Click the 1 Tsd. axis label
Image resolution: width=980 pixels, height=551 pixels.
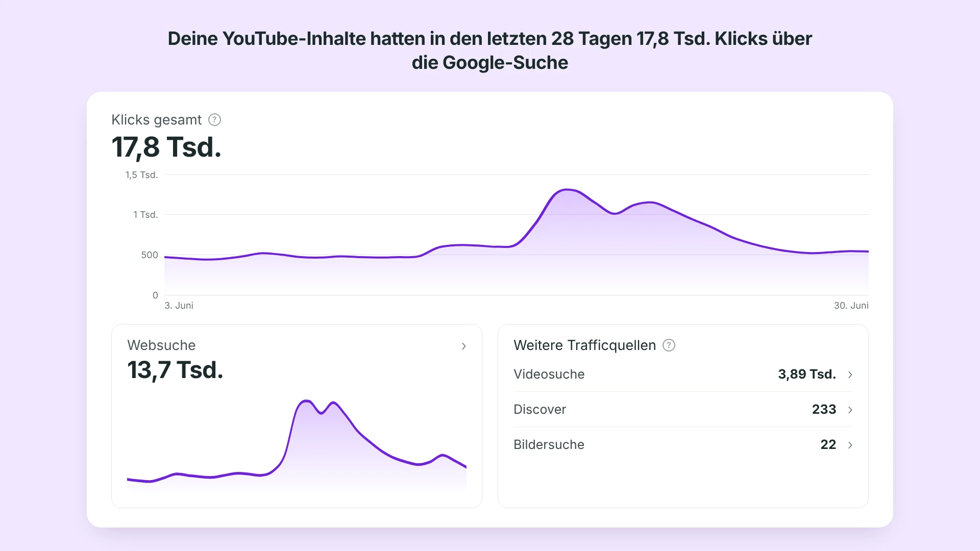pos(145,215)
